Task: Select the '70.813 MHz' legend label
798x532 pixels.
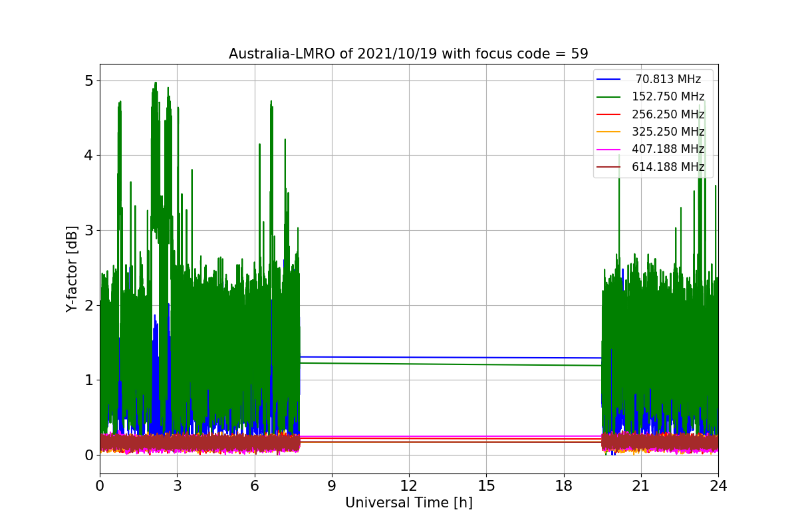Action: click(x=668, y=79)
